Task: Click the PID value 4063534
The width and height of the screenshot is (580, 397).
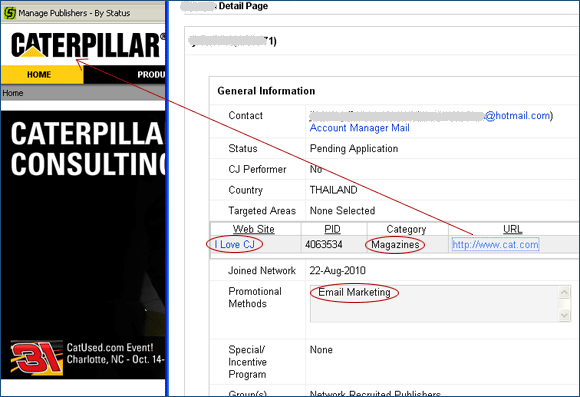Action: click(324, 245)
